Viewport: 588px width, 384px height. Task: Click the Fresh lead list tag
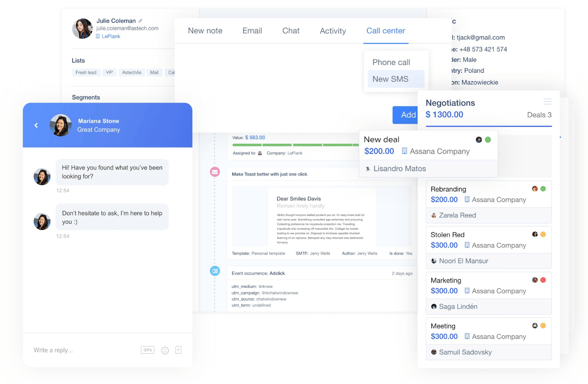(x=86, y=72)
